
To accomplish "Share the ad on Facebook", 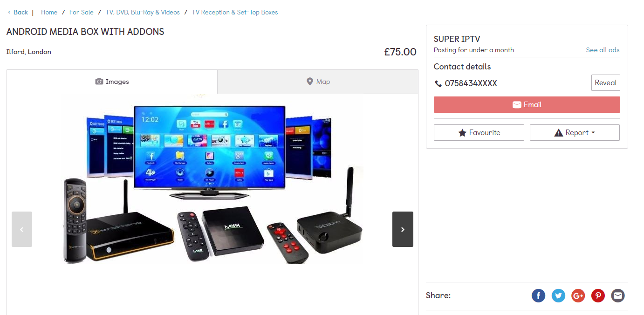I will (x=538, y=295).
